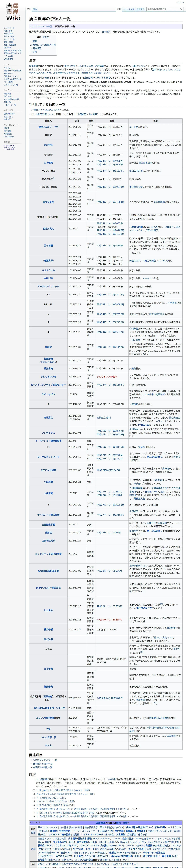Viewport: 186px width, 868px height.
Task: Open おまかせ表示 in sidebar
Action: coord(9,36)
